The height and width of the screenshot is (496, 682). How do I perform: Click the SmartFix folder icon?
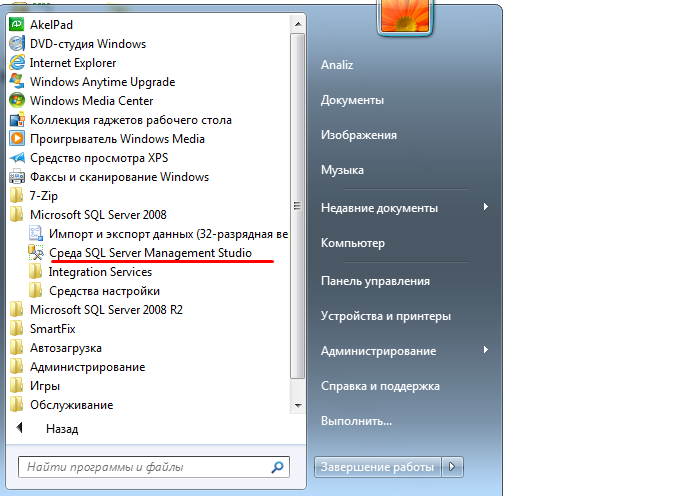pyautogui.click(x=17, y=328)
